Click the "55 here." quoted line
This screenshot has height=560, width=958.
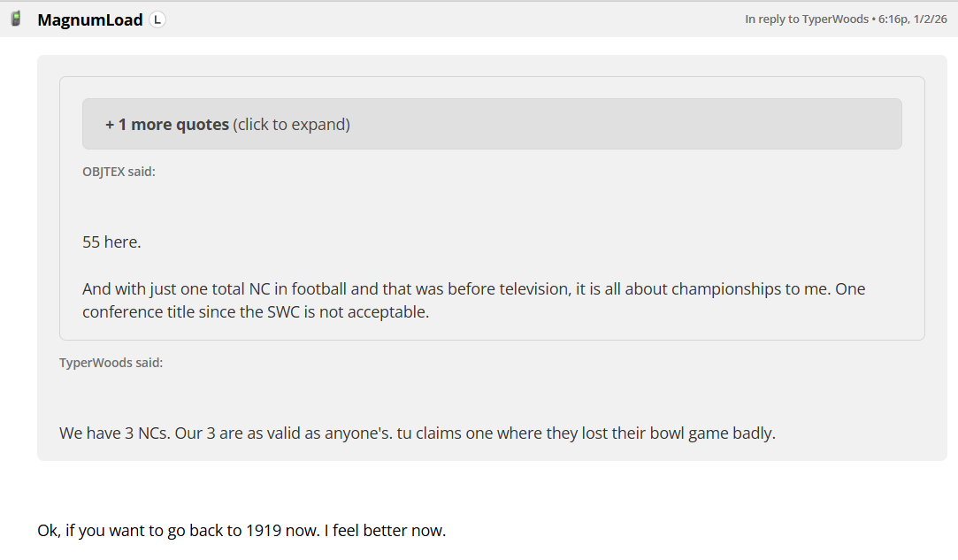point(111,242)
